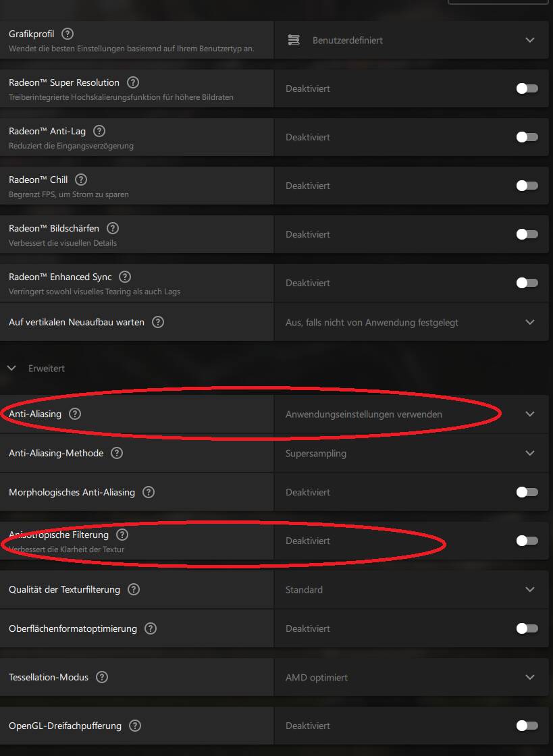The image size is (553, 756).
Task: Turn on Radeon Enhanced Sync switch
Action: pyautogui.click(x=527, y=283)
